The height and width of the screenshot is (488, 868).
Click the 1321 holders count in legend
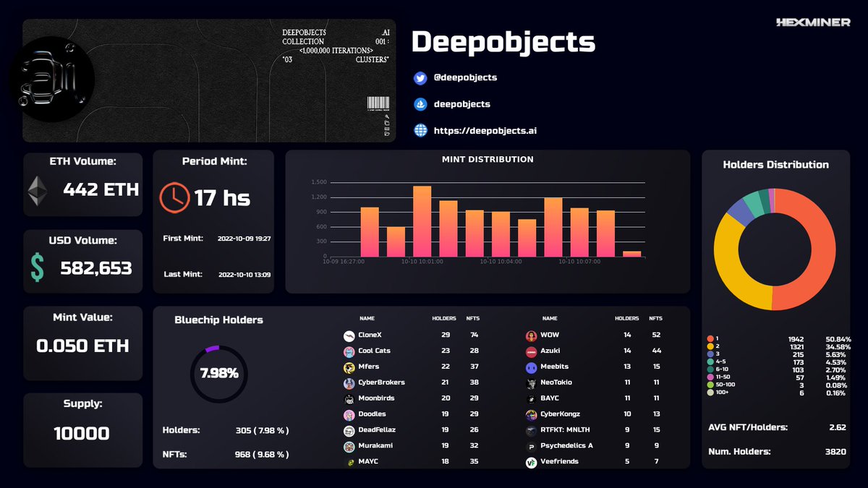796,347
